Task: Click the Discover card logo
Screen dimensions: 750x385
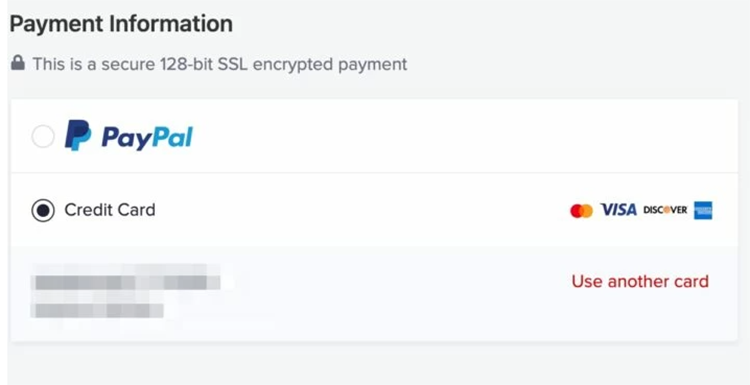Action: [x=665, y=210]
